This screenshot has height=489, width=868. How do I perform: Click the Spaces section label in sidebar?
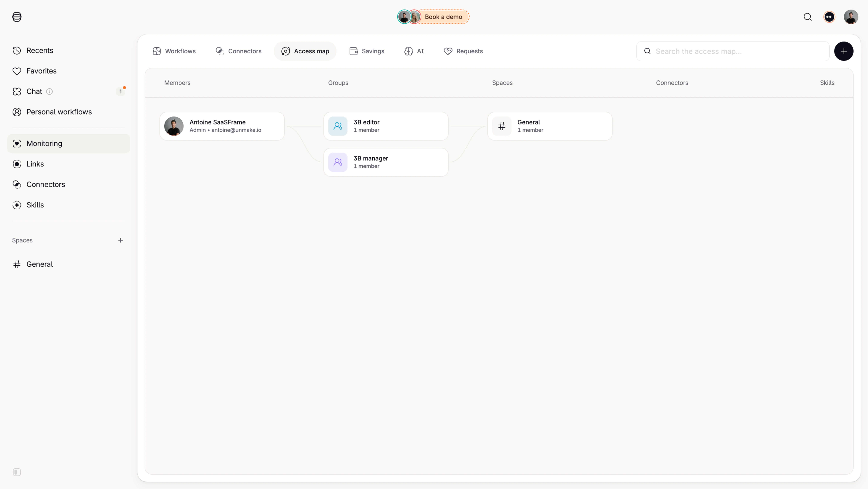22,240
